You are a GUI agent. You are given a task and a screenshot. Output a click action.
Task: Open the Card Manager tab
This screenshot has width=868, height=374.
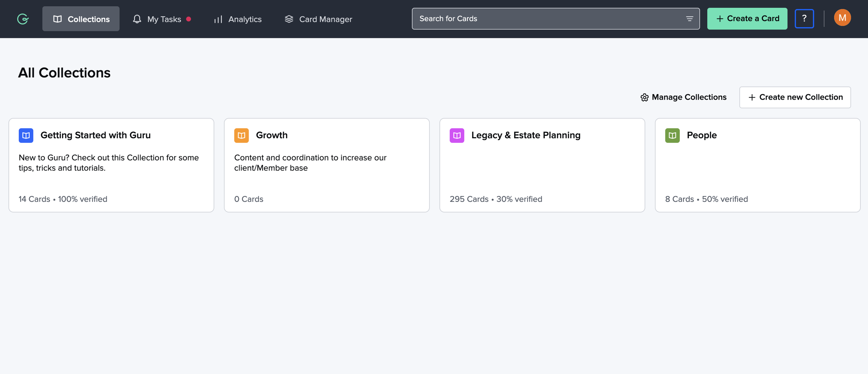pos(318,19)
